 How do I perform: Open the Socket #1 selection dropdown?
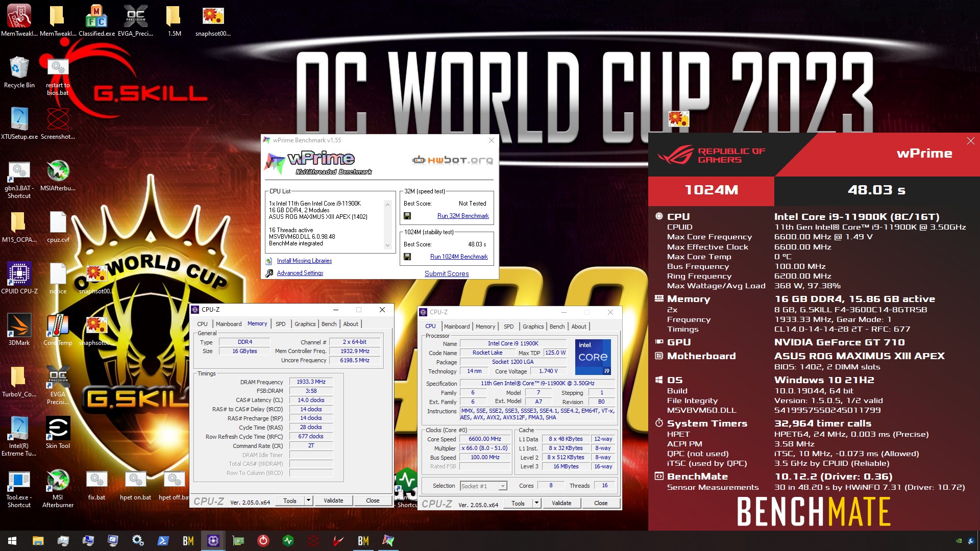[483, 486]
